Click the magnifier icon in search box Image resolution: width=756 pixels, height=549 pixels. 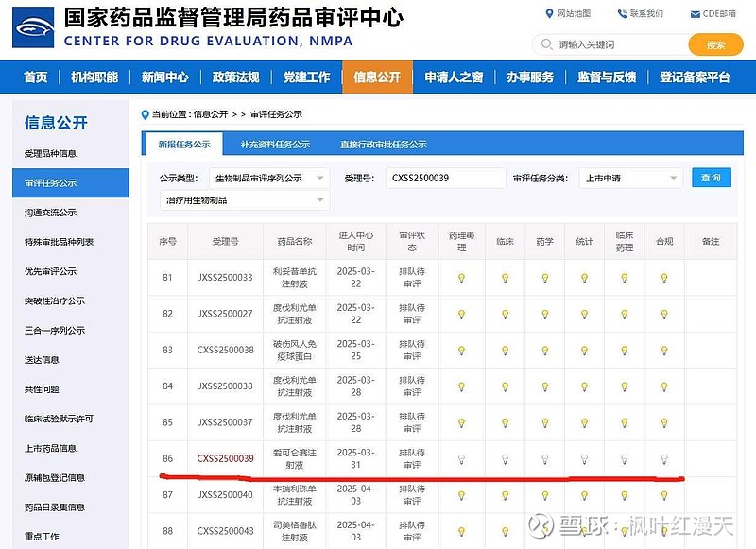click(x=547, y=44)
